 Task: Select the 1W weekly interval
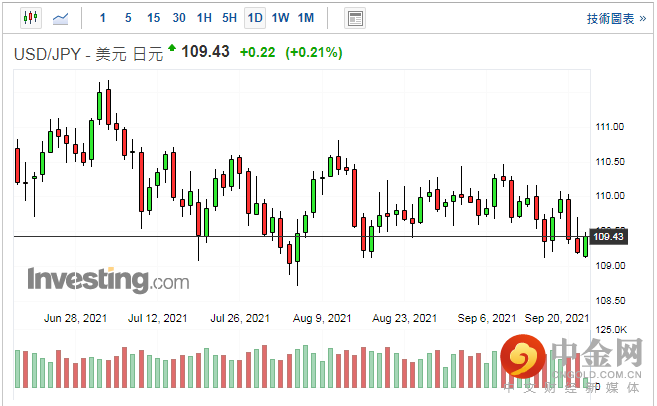pyautogui.click(x=281, y=18)
